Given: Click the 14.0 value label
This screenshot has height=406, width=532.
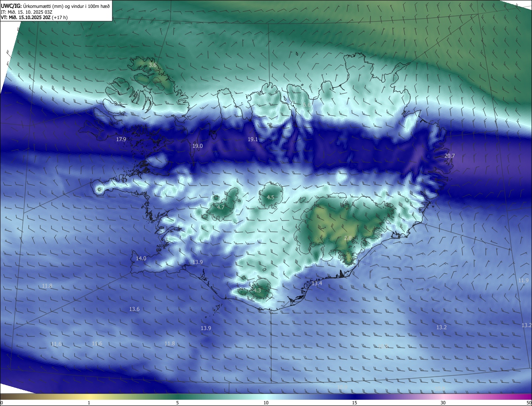Looking at the screenshot, I should click(141, 259).
